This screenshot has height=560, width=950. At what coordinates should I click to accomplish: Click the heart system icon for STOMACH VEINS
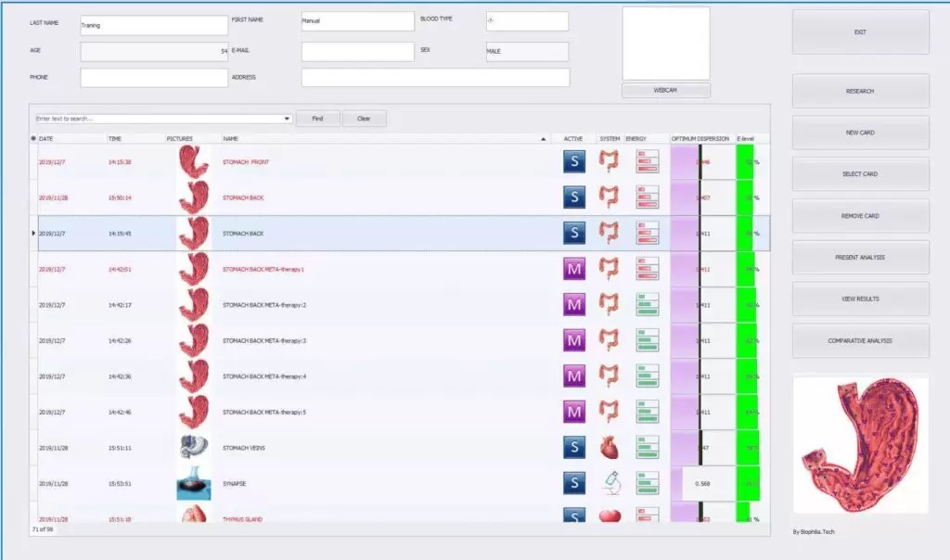pos(610,448)
